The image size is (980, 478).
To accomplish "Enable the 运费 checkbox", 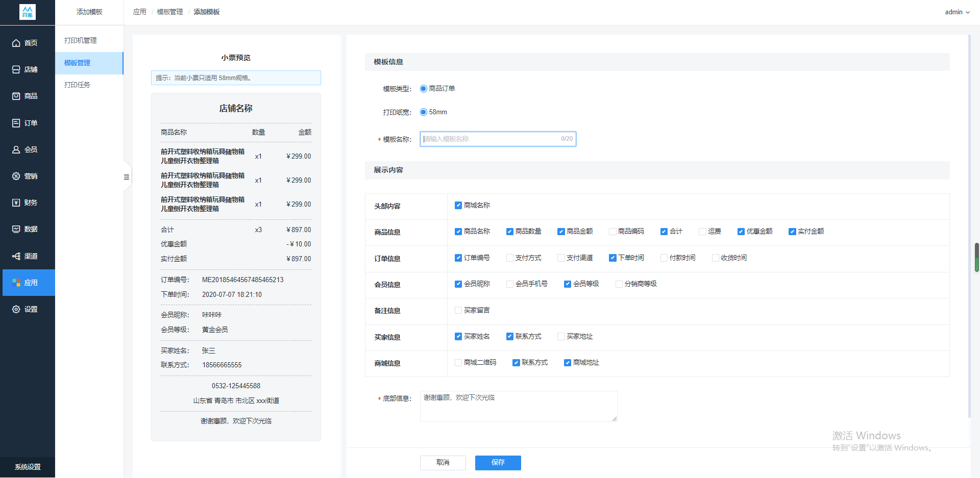I will [702, 232].
